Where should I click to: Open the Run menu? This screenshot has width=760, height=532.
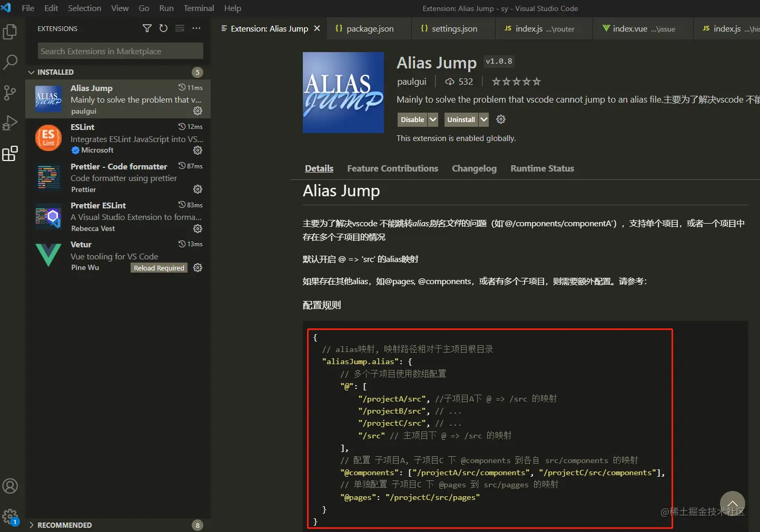(166, 8)
